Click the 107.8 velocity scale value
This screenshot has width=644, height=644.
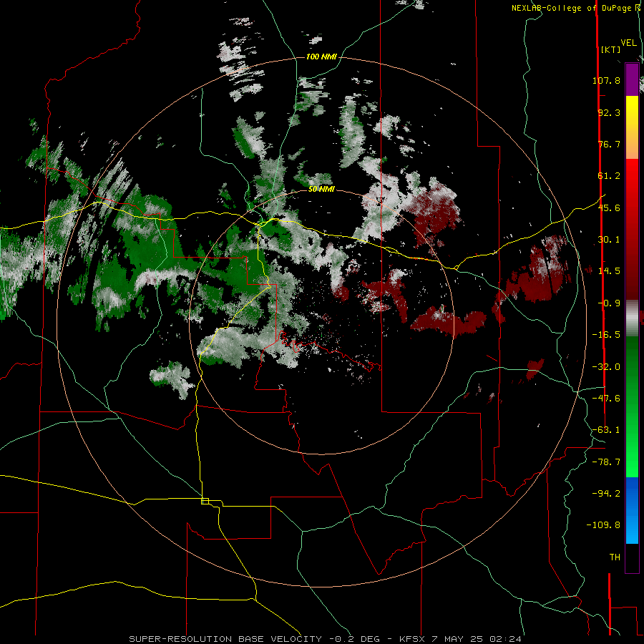606,80
